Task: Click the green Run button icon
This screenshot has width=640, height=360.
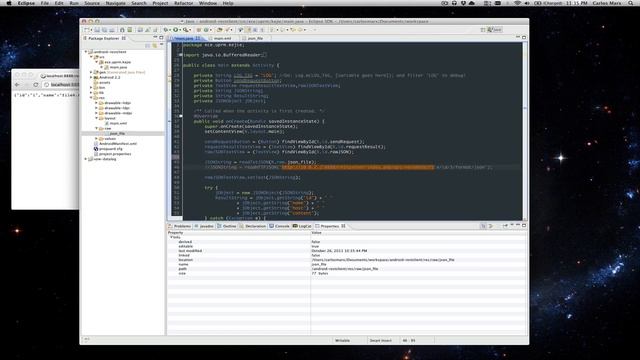Action: pos(176,30)
